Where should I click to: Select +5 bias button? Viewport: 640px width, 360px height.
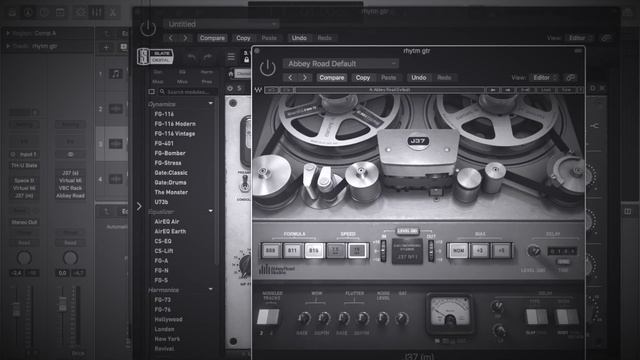pos(501,251)
